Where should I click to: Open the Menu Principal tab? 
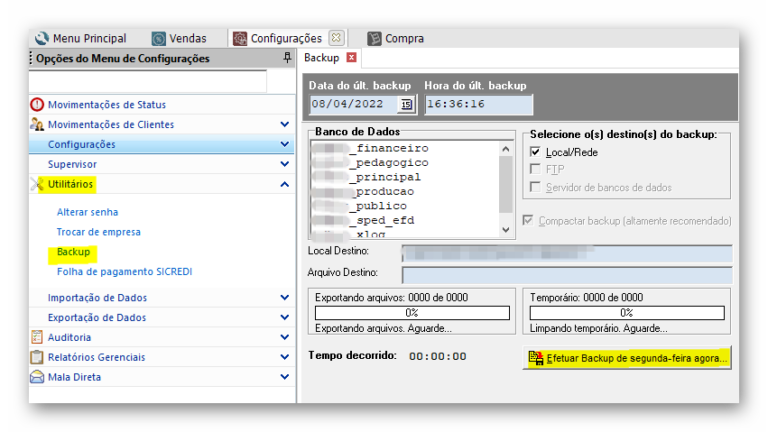(81, 38)
